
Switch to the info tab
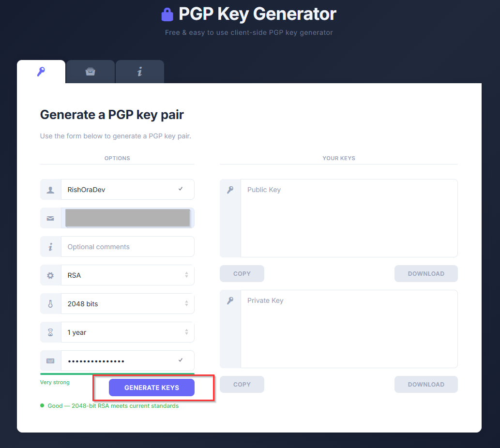coord(140,72)
